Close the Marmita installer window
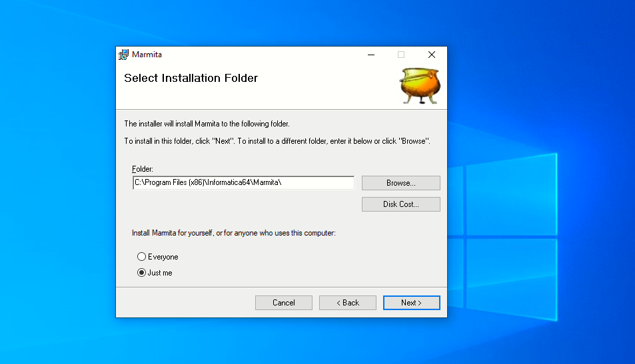635x364 pixels. click(x=432, y=55)
